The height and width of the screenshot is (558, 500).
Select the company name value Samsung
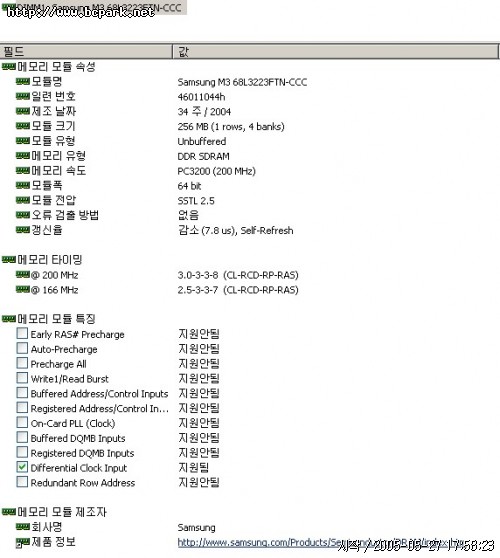pyautogui.click(x=196, y=527)
